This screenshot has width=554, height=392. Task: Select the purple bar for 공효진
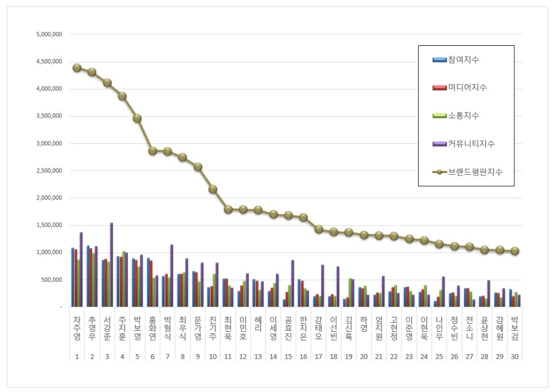292,283
